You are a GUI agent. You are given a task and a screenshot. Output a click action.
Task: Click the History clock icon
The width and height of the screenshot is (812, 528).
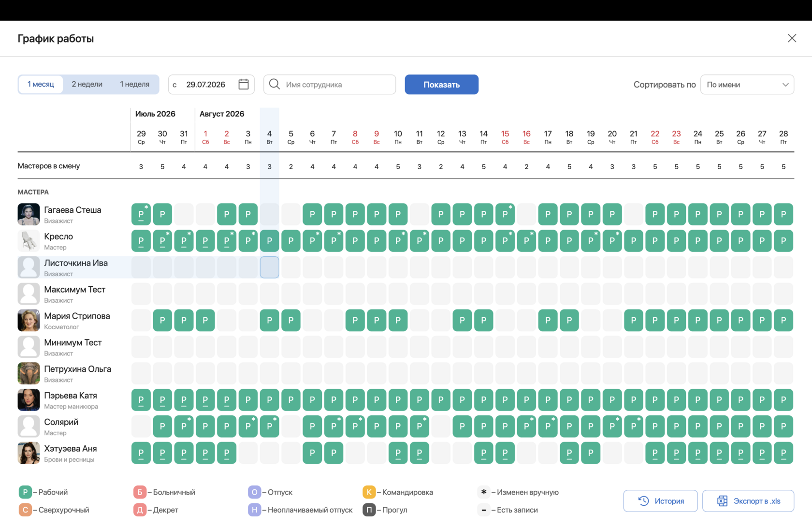coord(643,501)
